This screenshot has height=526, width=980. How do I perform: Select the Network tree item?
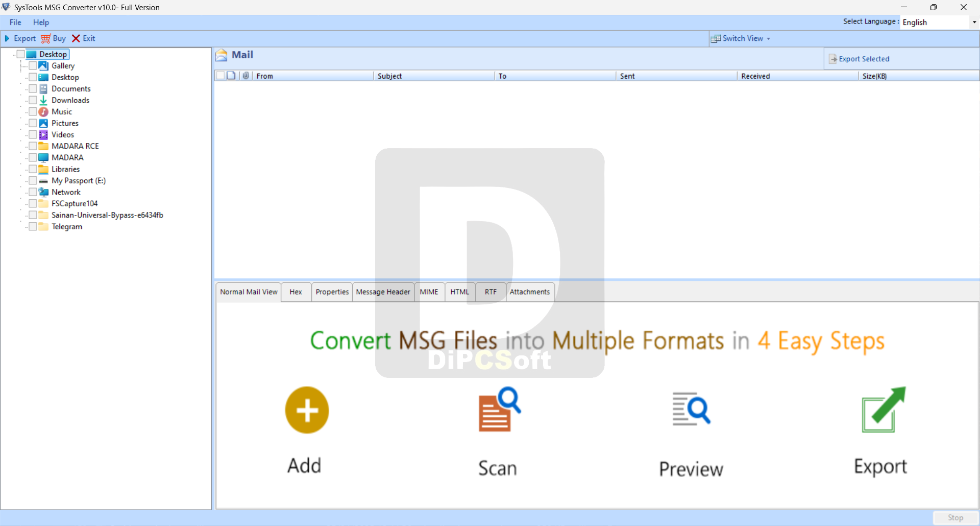click(66, 192)
